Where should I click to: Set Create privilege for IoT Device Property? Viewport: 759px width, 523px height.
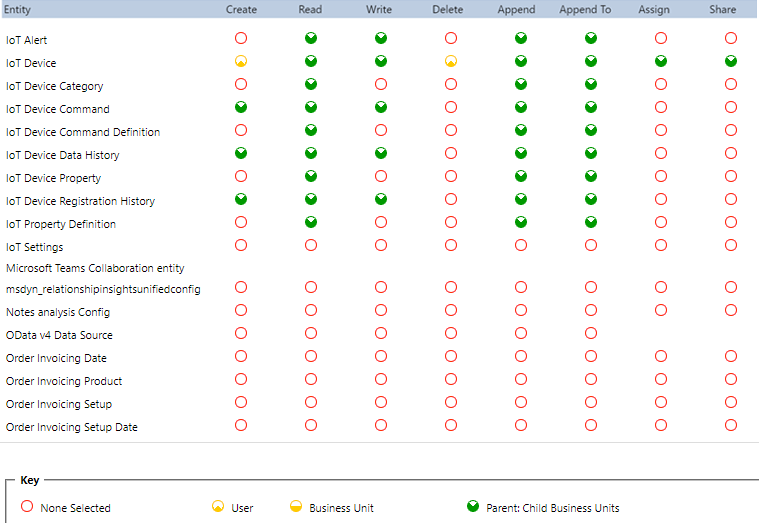point(241,176)
